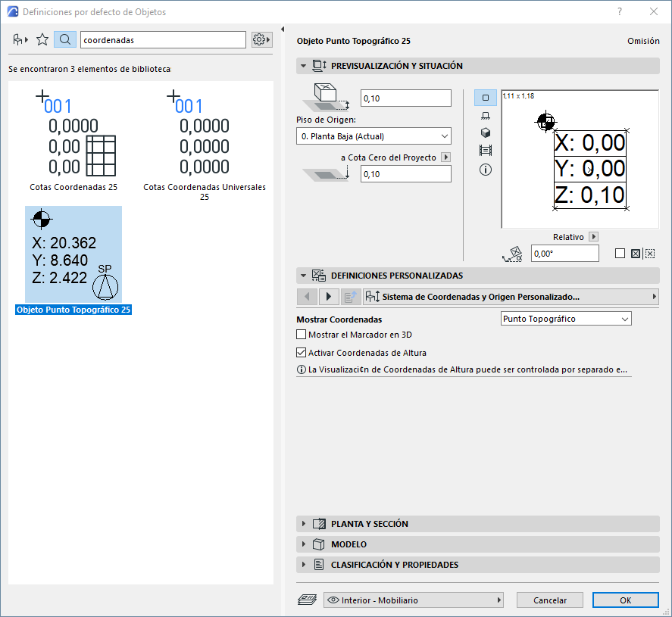Click the elevation to project zero field
The image size is (672, 617).
pos(406,174)
